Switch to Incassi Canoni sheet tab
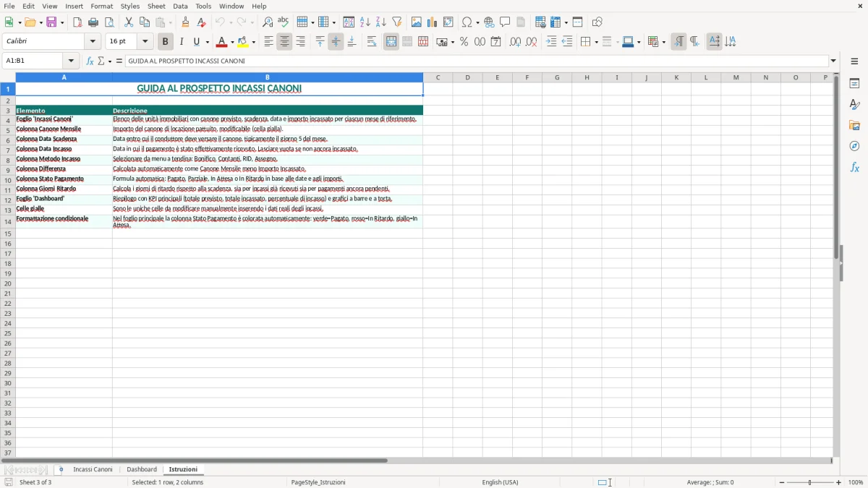This screenshot has height=488, width=868. click(93, 469)
